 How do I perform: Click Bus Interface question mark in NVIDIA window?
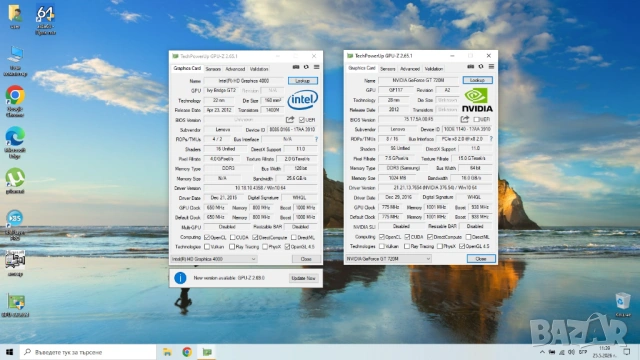491,139
